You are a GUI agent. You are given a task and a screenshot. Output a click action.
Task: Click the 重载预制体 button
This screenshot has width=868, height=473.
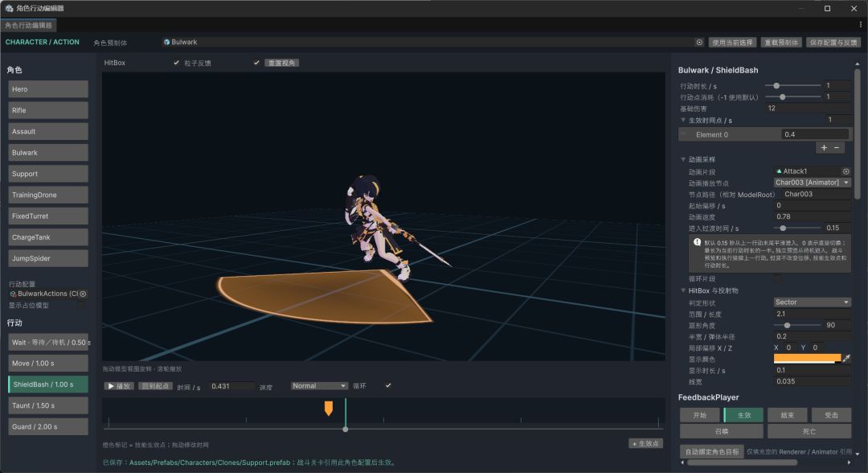tap(782, 43)
